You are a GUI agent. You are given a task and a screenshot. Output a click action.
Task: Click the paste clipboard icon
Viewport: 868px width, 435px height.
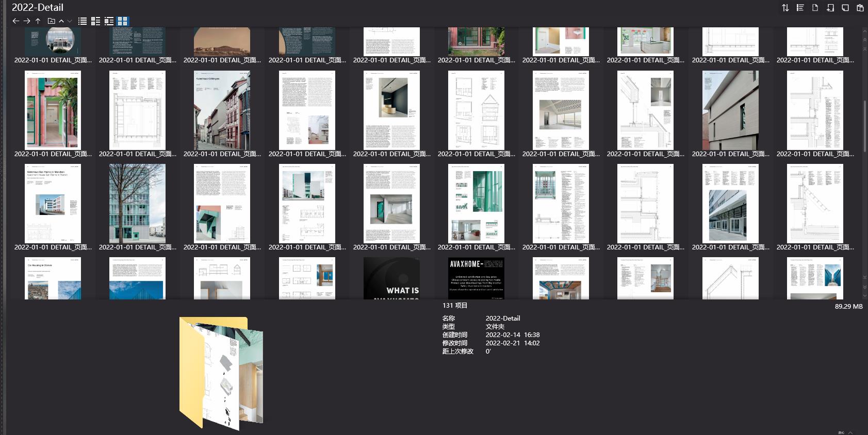tap(860, 8)
